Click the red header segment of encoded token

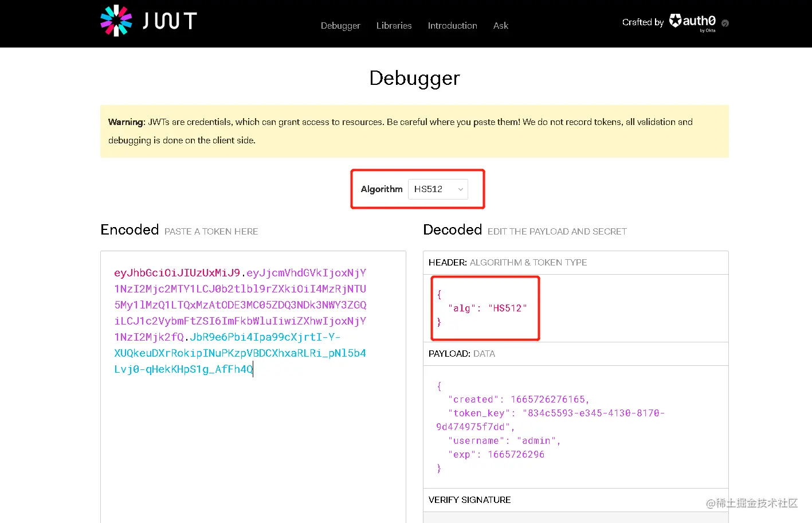177,273
